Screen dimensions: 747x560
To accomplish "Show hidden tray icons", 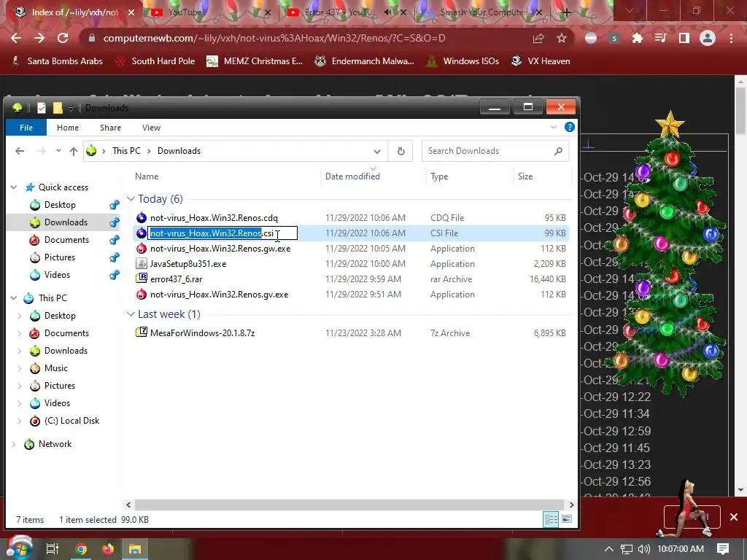I will (609, 549).
